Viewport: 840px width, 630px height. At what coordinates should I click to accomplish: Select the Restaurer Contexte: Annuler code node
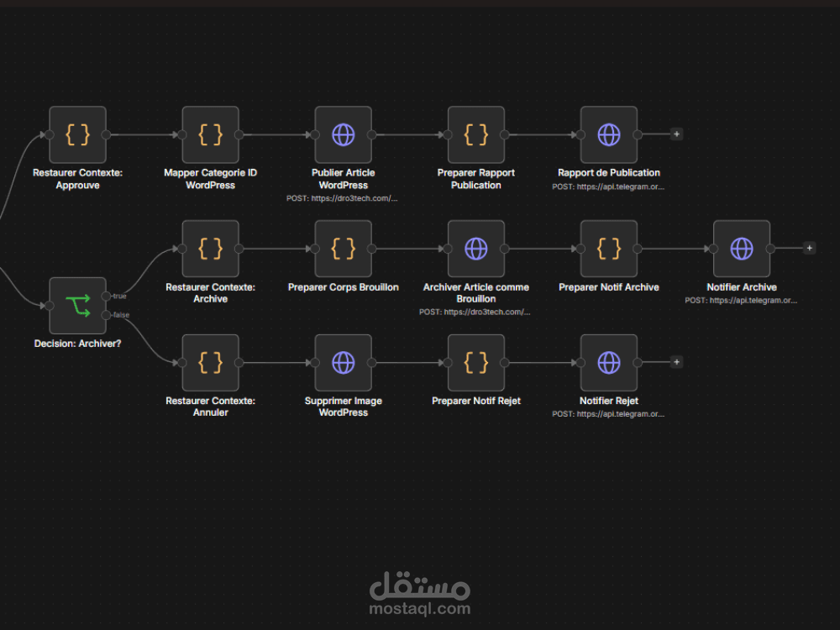[211, 363]
